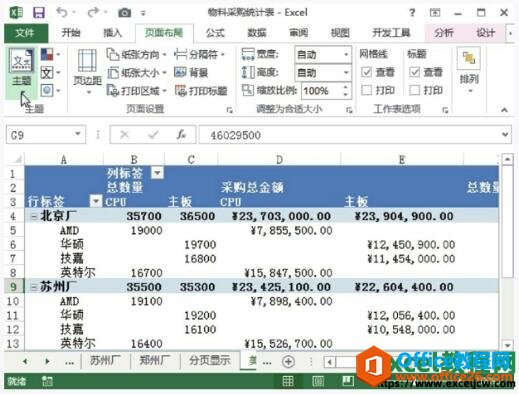Screen dimensions: 519x394
Task: Open the Excel help question mark
Action: tap(412, 13)
